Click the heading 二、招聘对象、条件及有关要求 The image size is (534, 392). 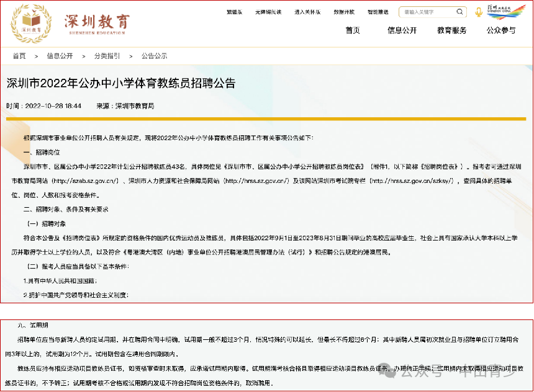(x=66, y=209)
